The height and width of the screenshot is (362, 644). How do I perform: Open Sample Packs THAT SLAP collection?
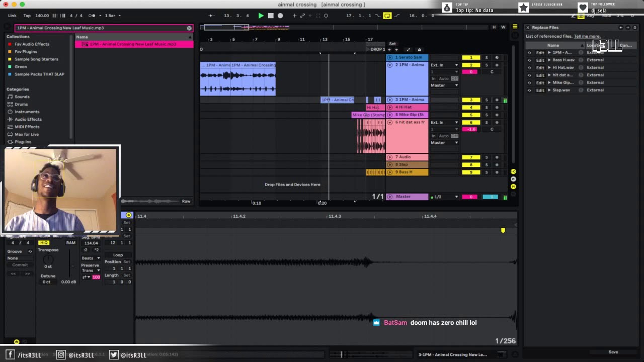pos(39,74)
